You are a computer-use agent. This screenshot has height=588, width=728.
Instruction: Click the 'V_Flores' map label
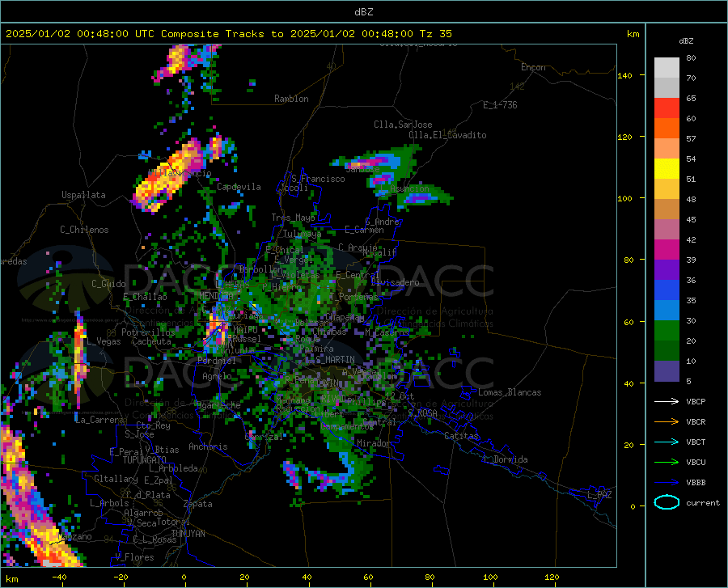134,557
